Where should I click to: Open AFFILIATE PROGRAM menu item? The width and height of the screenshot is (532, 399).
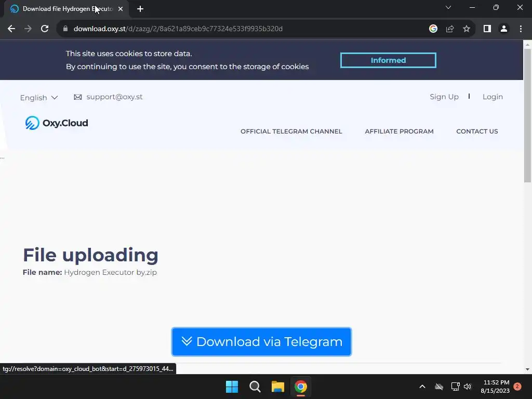tap(399, 131)
